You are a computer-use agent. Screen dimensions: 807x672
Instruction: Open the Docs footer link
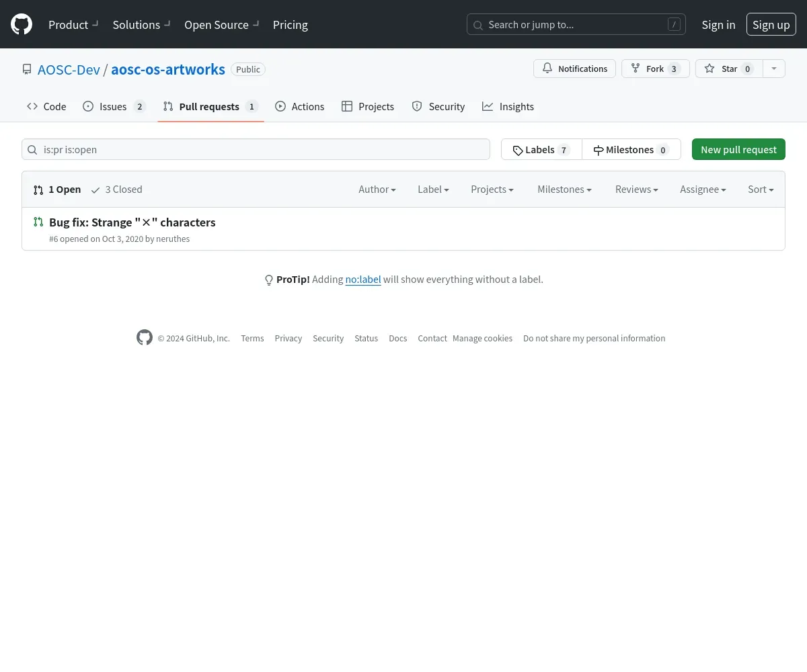pyautogui.click(x=398, y=338)
